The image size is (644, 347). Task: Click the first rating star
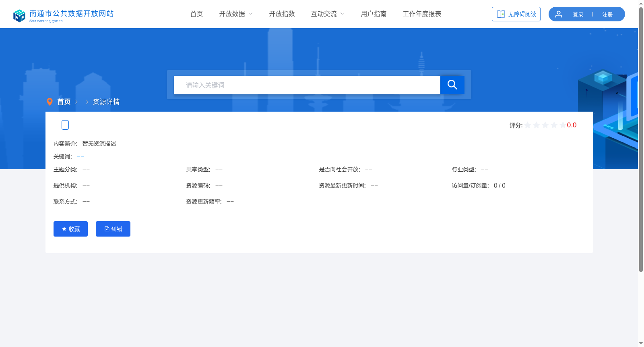[528, 125]
